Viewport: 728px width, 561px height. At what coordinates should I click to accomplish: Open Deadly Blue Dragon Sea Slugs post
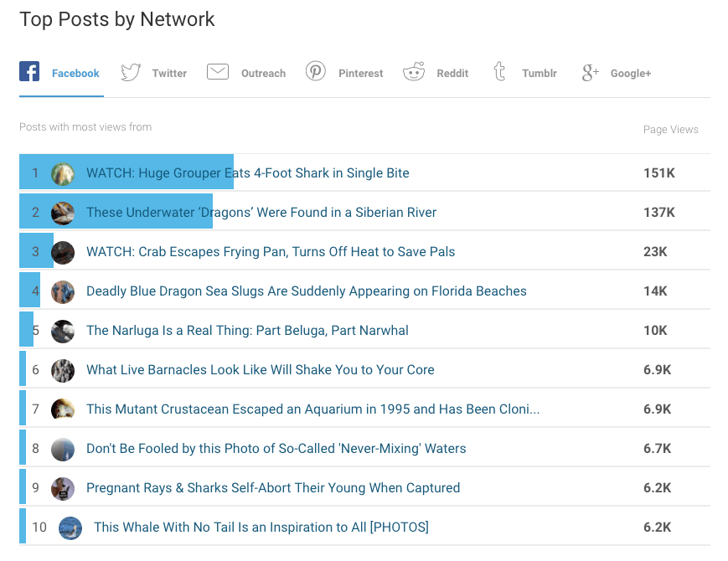tap(306, 291)
